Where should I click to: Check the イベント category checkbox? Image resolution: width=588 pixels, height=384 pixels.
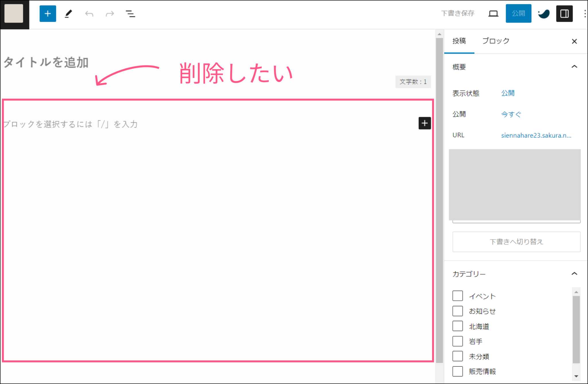[458, 296]
